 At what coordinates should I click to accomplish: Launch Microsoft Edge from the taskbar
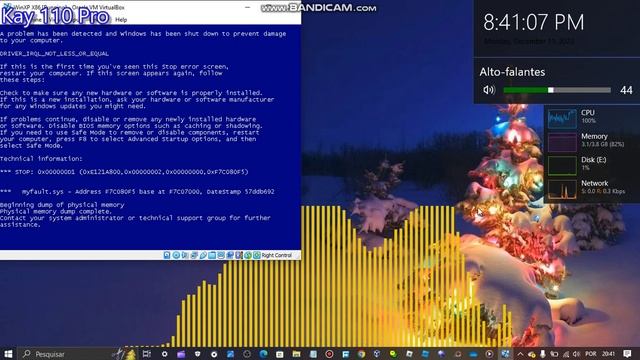[x=263, y=354]
